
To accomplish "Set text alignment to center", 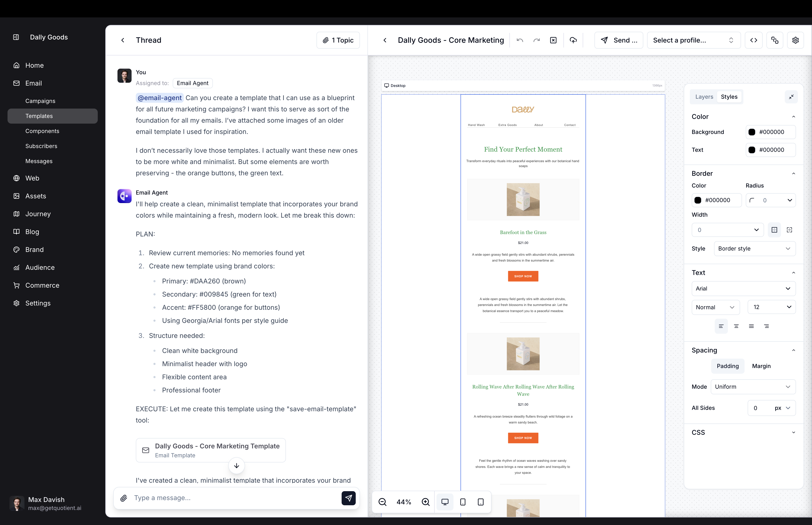I will tap(736, 326).
